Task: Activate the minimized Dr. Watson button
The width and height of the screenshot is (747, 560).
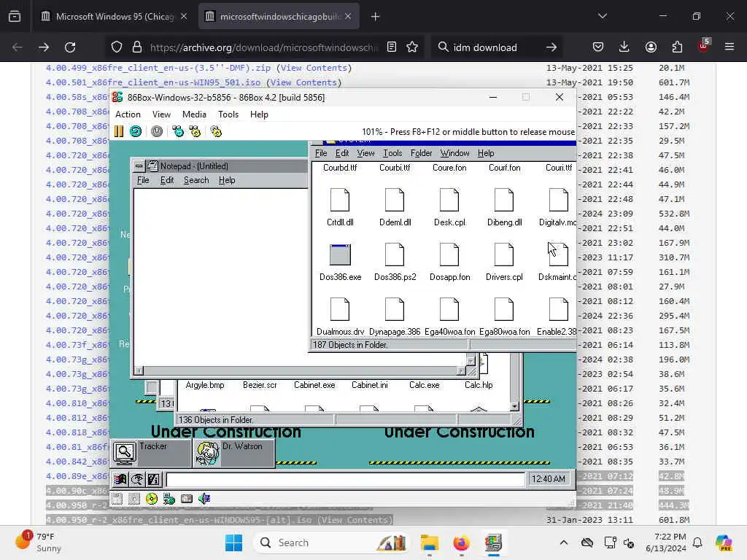Action: pyautogui.click(x=234, y=453)
